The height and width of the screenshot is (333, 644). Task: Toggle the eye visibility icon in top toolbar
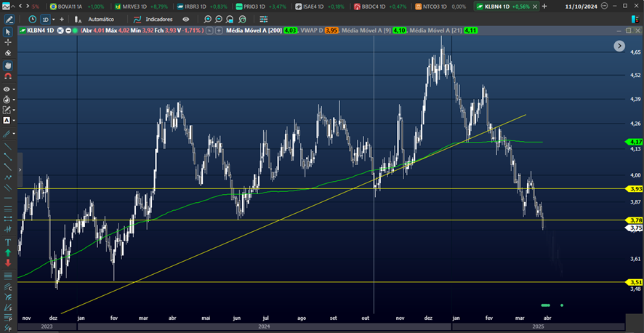point(186,19)
